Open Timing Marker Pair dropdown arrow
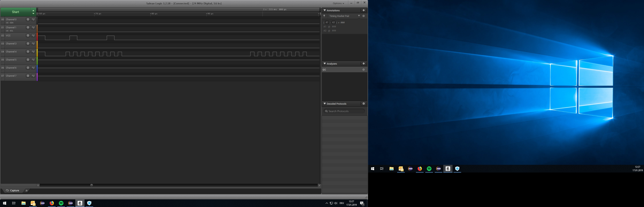This screenshot has width=644, height=207. pos(359,16)
